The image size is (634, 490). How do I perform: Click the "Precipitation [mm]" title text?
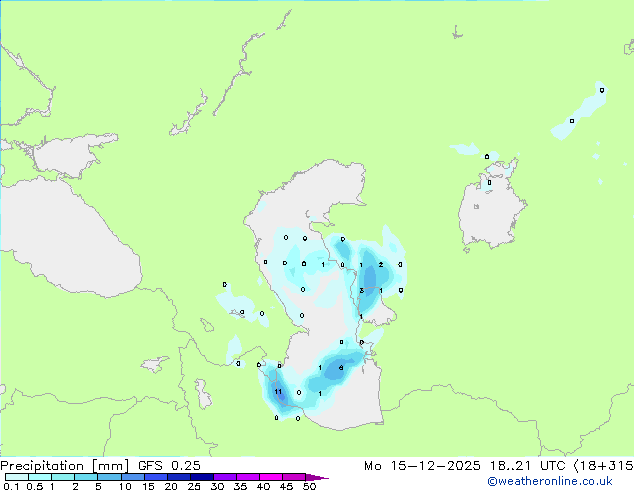coord(65,466)
